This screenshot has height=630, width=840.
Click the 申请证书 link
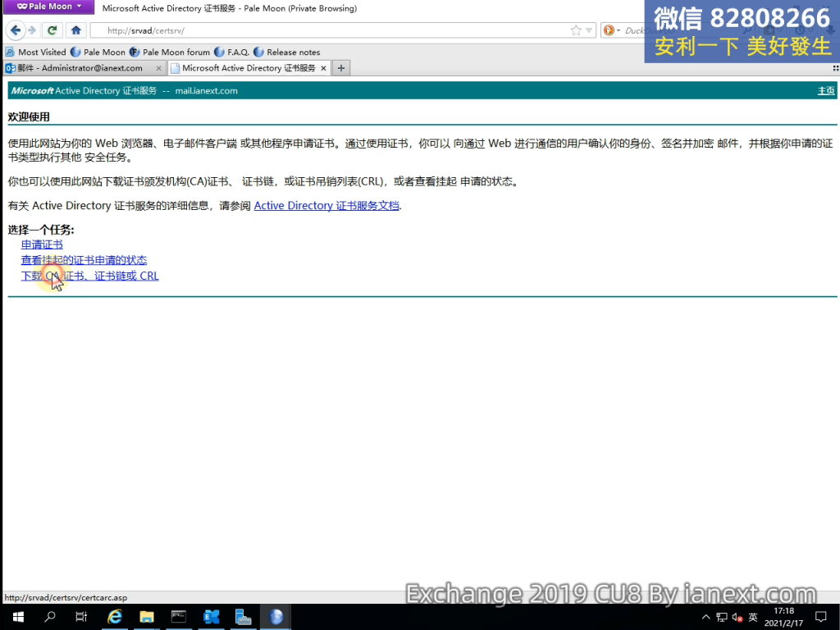(x=42, y=244)
